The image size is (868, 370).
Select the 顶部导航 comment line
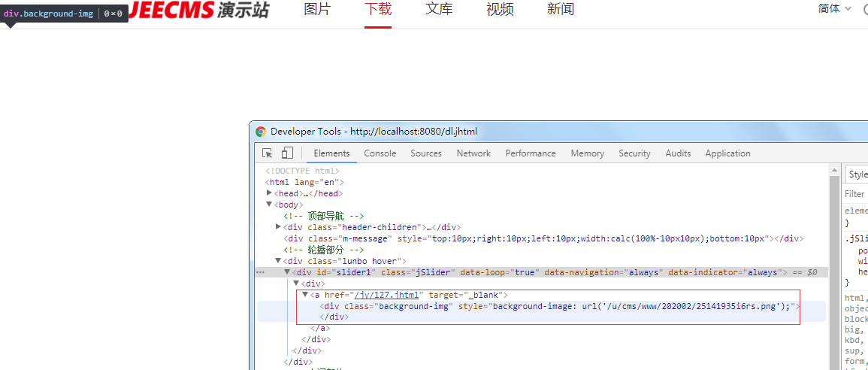pos(323,216)
